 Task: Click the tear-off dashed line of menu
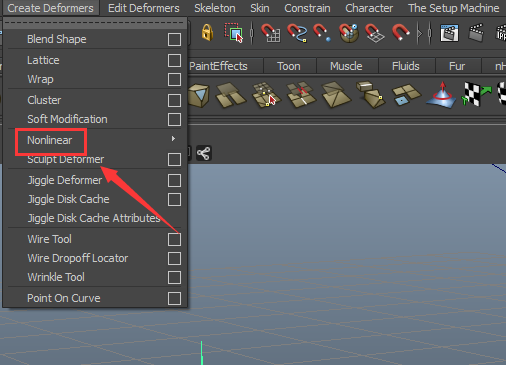95,23
